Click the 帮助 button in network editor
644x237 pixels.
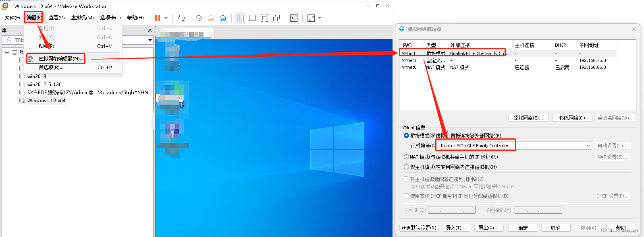[621, 228]
